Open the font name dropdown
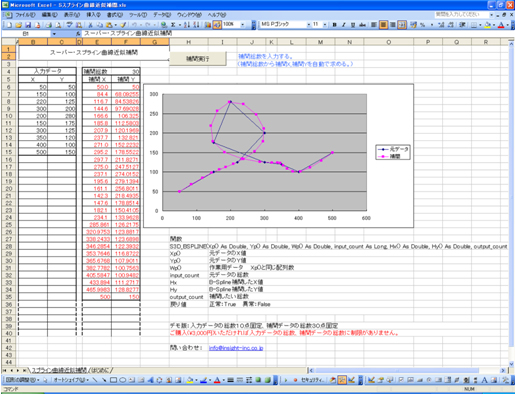 click(309, 24)
